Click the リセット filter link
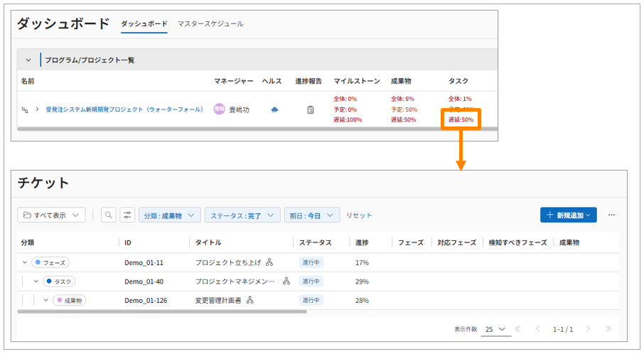Screen dimensions: 644x354 point(359,215)
